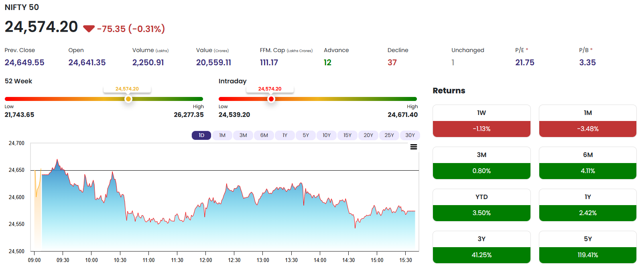The height and width of the screenshot is (270, 644).
Task: Click the -75.35 (-0.31%) change text
Action: [x=131, y=29]
